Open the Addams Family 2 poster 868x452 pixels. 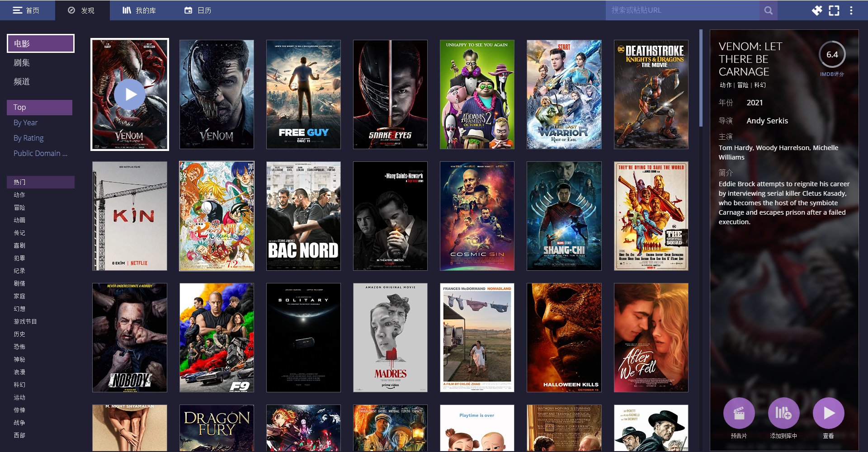click(477, 94)
